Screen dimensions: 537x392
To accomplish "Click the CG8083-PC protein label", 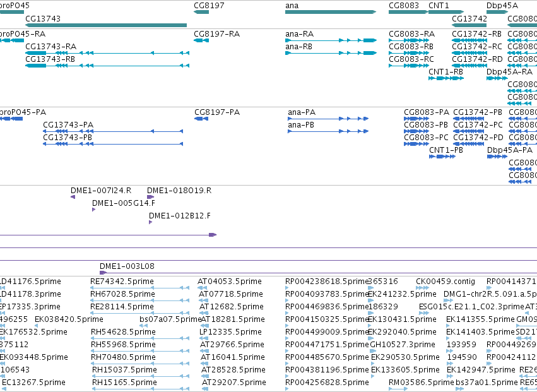I will [x=426, y=138].
